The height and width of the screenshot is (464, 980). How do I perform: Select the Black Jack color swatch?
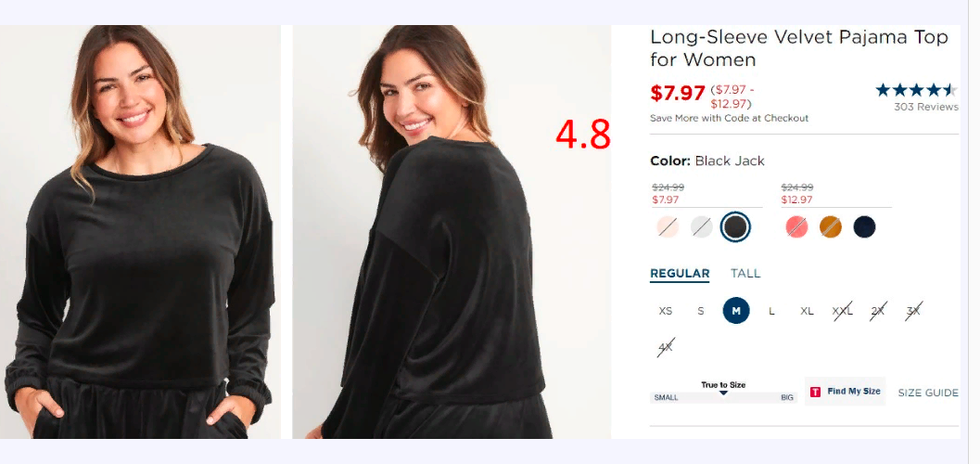click(x=735, y=227)
